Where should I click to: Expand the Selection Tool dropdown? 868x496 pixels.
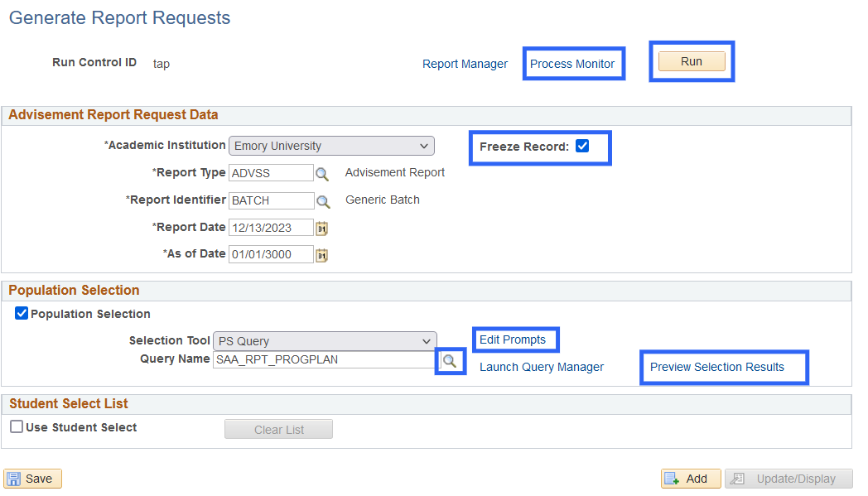click(x=325, y=341)
